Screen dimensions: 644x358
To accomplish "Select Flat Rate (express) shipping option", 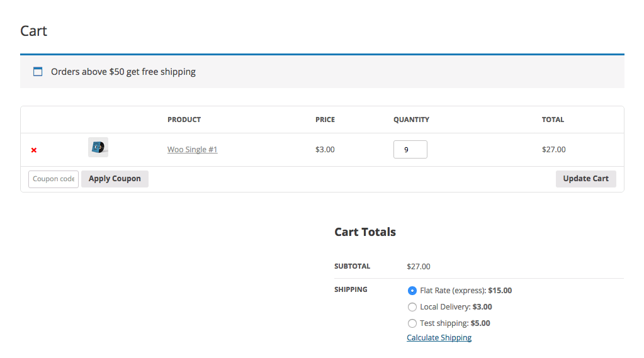I will [x=412, y=291].
